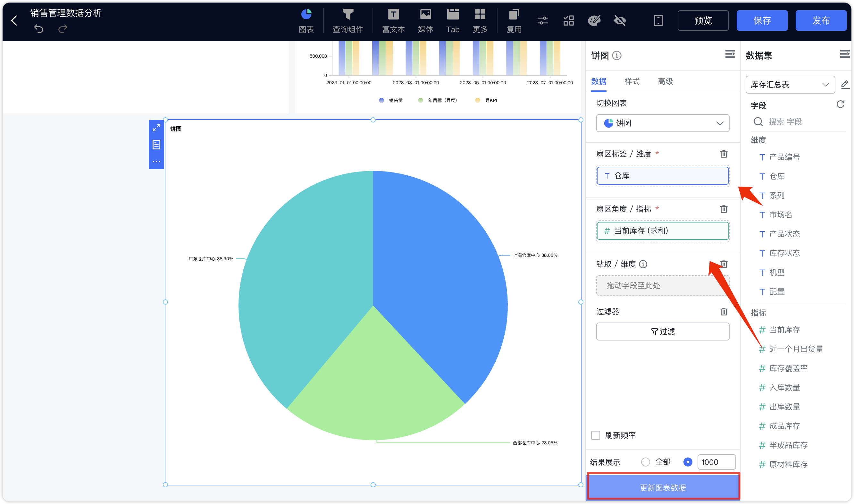Viewport: 854px width, 504px height.
Task: Clear the 过滤器 filters
Action: pyautogui.click(x=724, y=312)
